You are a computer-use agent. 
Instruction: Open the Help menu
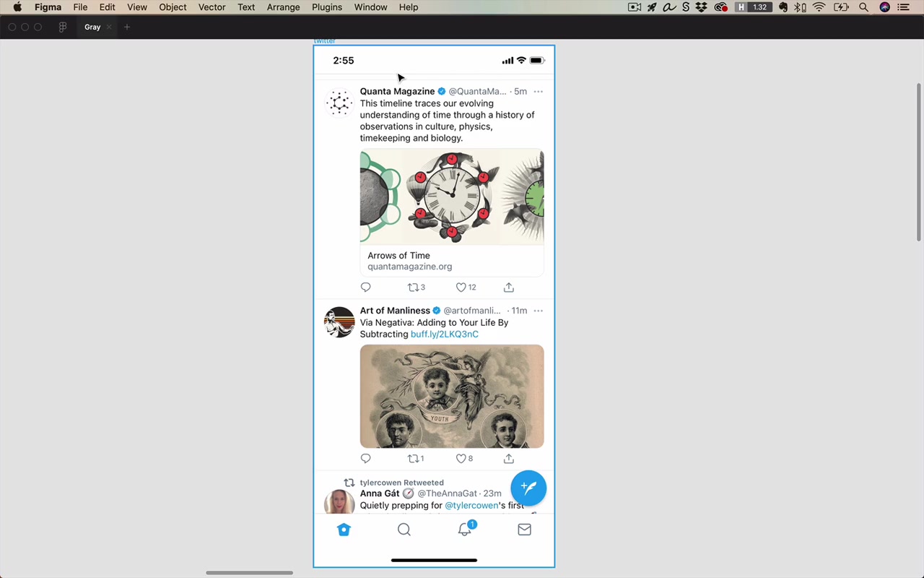tap(409, 7)
